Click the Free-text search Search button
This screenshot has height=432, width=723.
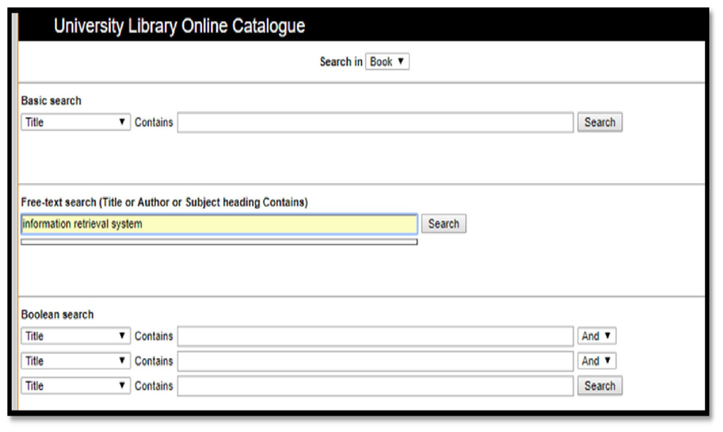coord(444,224)
